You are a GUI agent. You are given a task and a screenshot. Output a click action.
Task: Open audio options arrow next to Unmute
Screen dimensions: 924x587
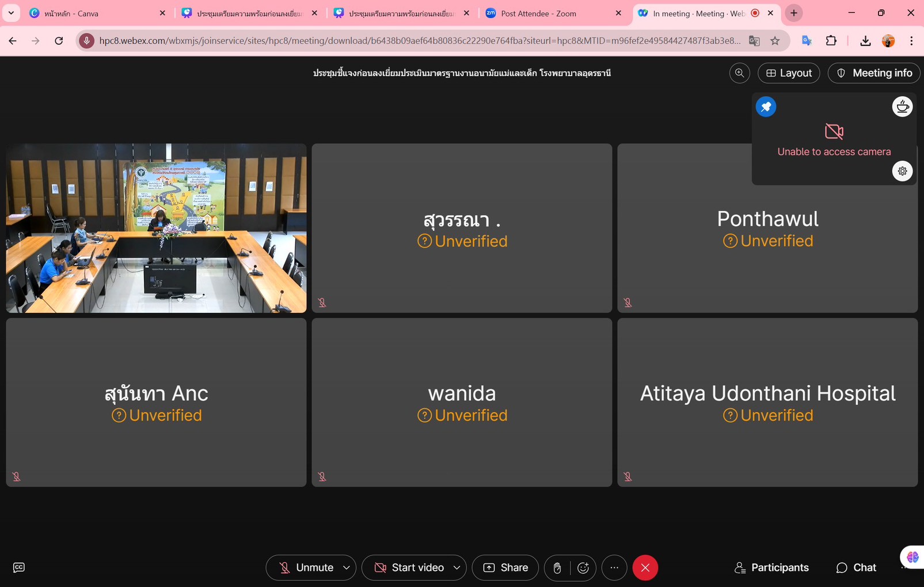click(347, 567)
